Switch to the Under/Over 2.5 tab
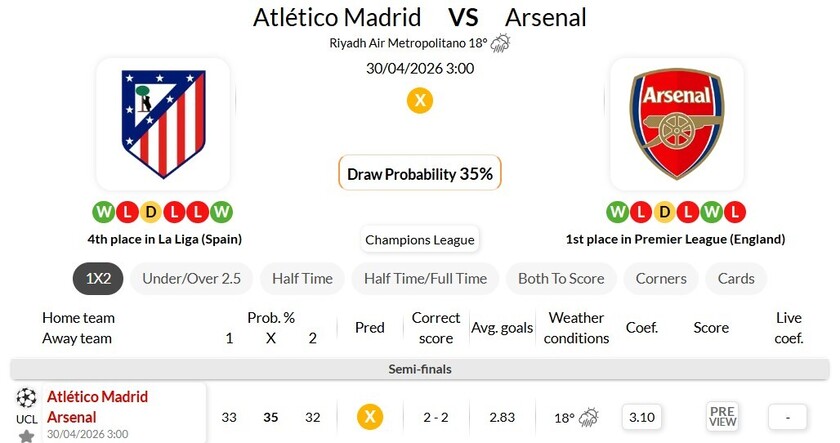Viewport: 840px width, 443px height. click(191, 279)
